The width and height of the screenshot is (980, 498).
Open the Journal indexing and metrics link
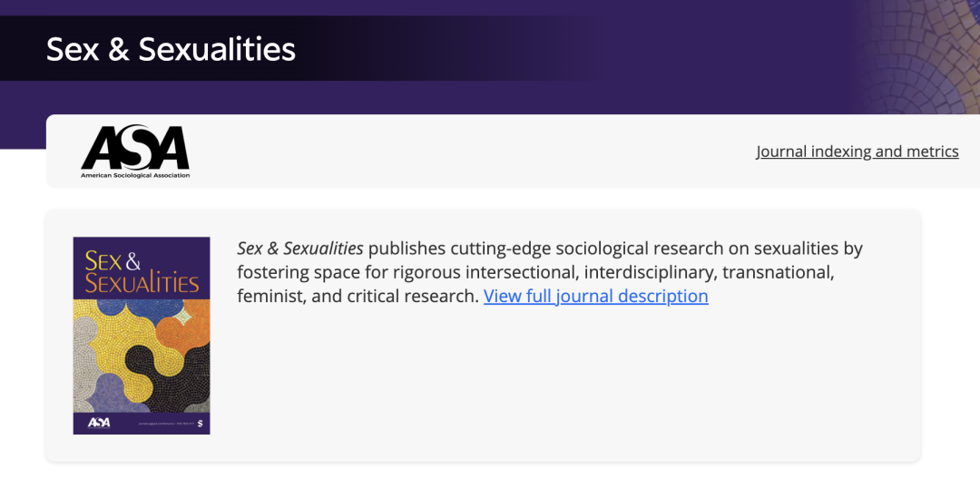click(857, 151)
